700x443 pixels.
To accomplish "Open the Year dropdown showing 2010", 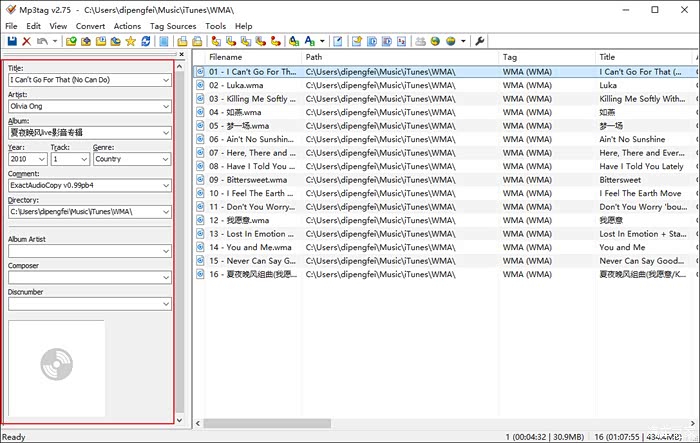I will [42, 159].
